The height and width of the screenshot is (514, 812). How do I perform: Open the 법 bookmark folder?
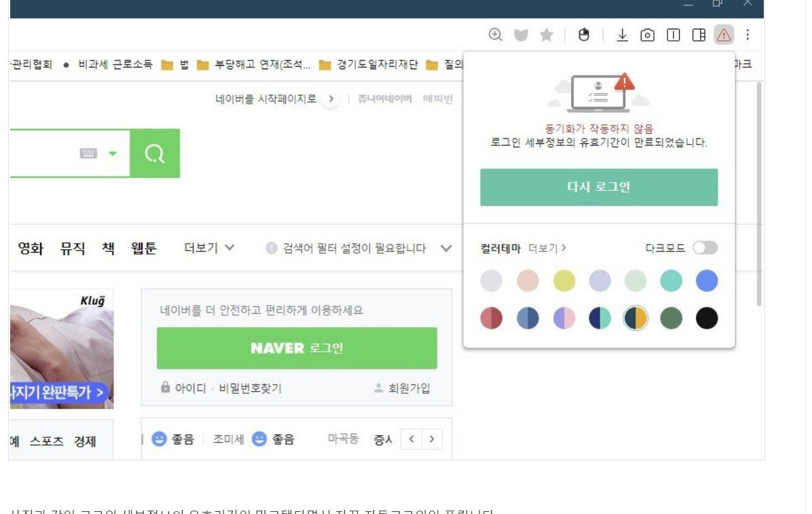click(174, 65)
